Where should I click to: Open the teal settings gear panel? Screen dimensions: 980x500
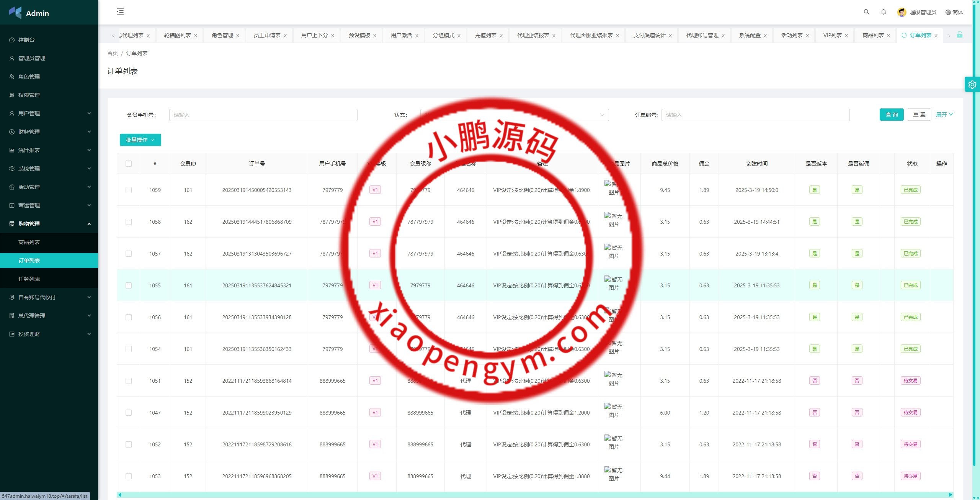pos(972,84)
